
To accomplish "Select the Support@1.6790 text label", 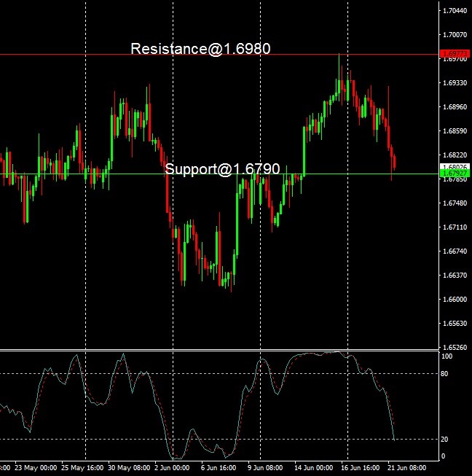I will [222, 169].
